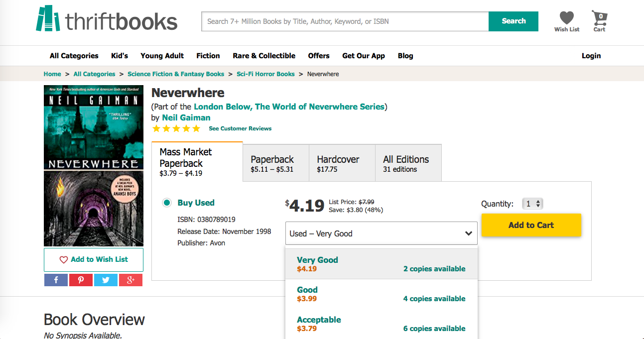Switch to the Paperback tab

276,163
